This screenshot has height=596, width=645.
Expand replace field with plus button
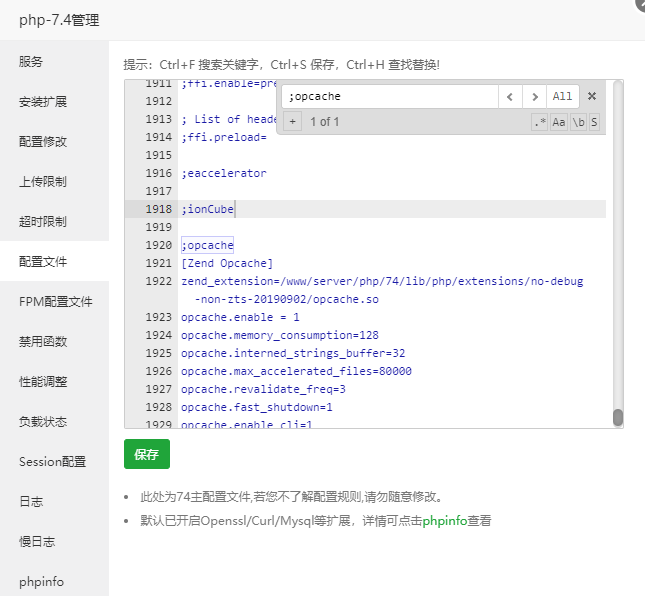point(292,122)
